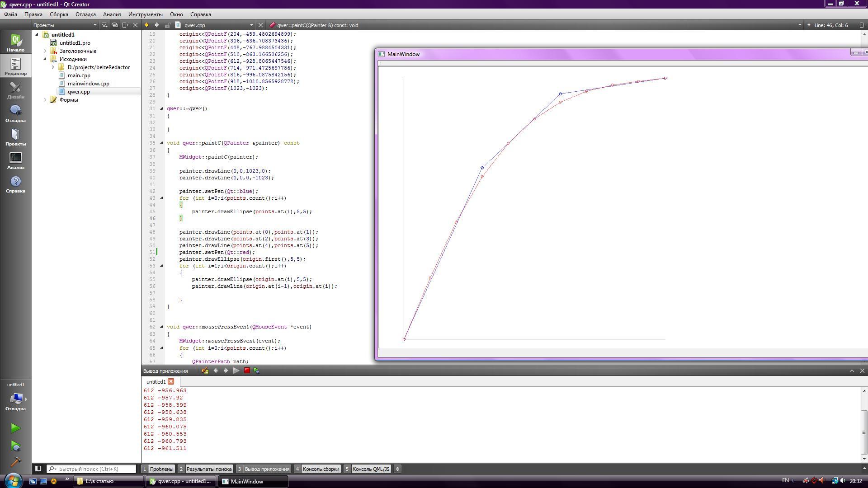The height and width of the screenshot is (488, 868).
Task: Open the Сборка menu
Action: point(59,14)
